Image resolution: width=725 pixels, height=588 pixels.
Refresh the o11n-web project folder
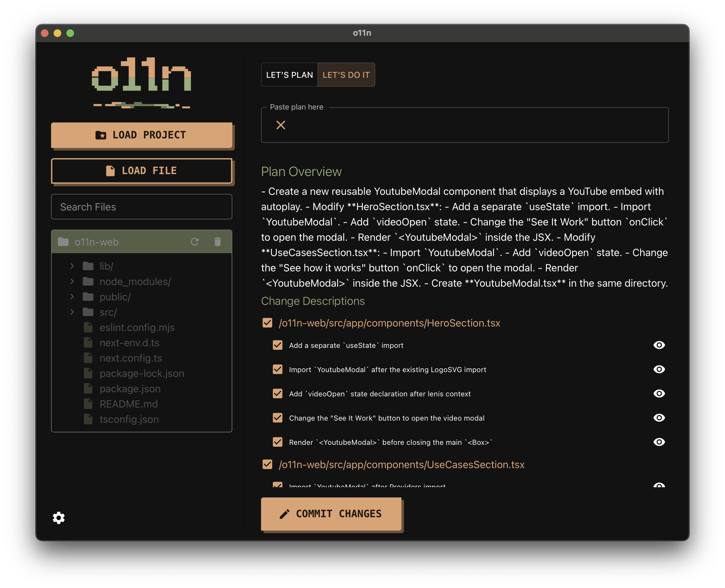click(x=195, y=242)
